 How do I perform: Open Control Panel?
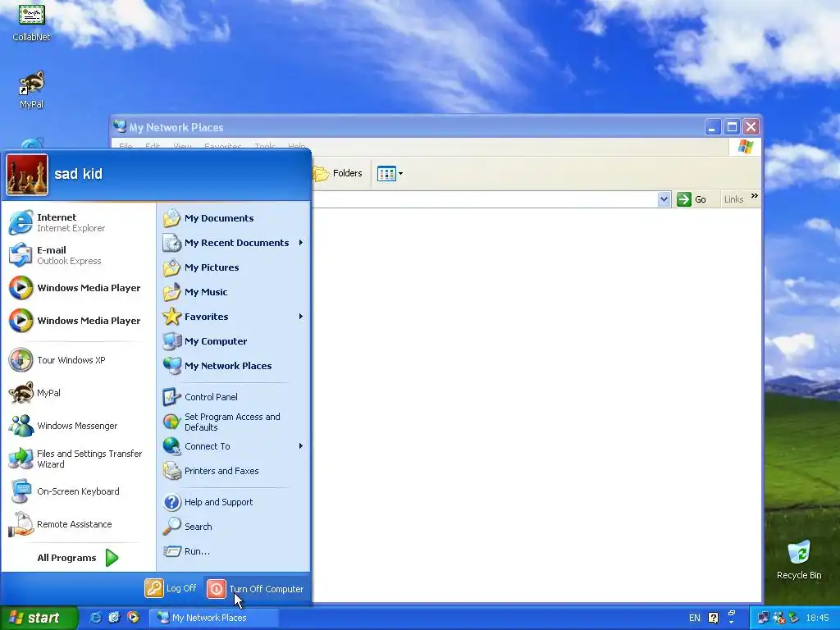(234, 397)
